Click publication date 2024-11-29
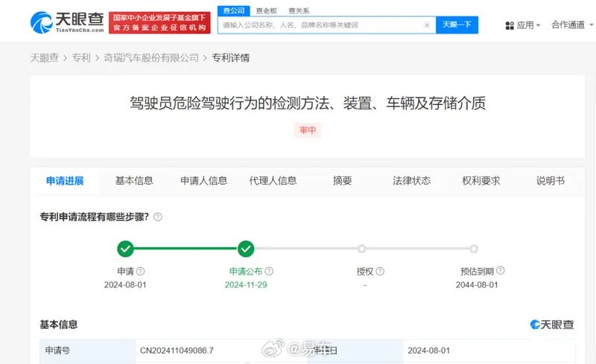The image size is (596, 364). [246, 285]
